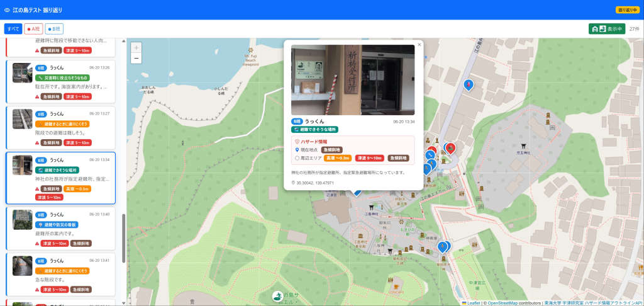This screenshot has height=306, width=644.
Task: Open the OpenStreetMap contributors link
Action: coord(502,303)
